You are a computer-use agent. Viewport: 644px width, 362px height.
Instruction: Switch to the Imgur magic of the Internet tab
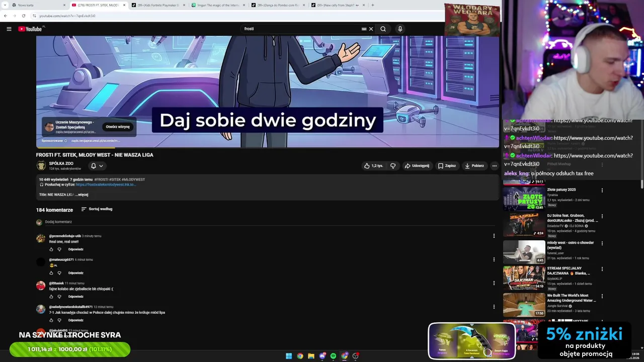pos(218,5)
